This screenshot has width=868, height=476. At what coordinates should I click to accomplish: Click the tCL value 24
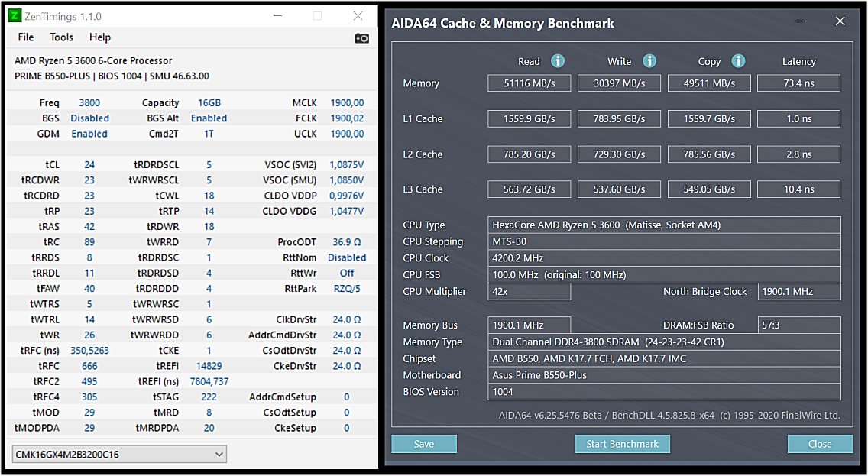[x=89, y=164]
